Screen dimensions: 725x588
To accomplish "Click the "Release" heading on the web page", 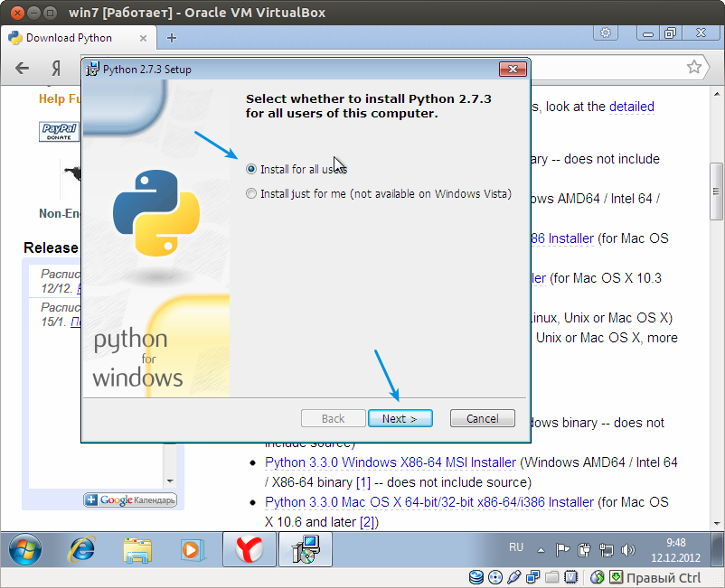I will click(x=51, y=247).
